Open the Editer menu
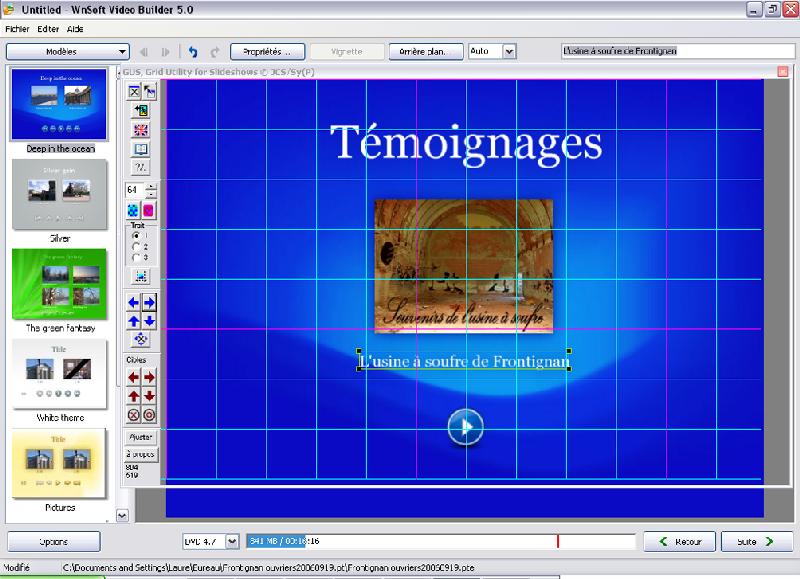The image size is (800, 579). pyautogui.click(x=48, y=29)
